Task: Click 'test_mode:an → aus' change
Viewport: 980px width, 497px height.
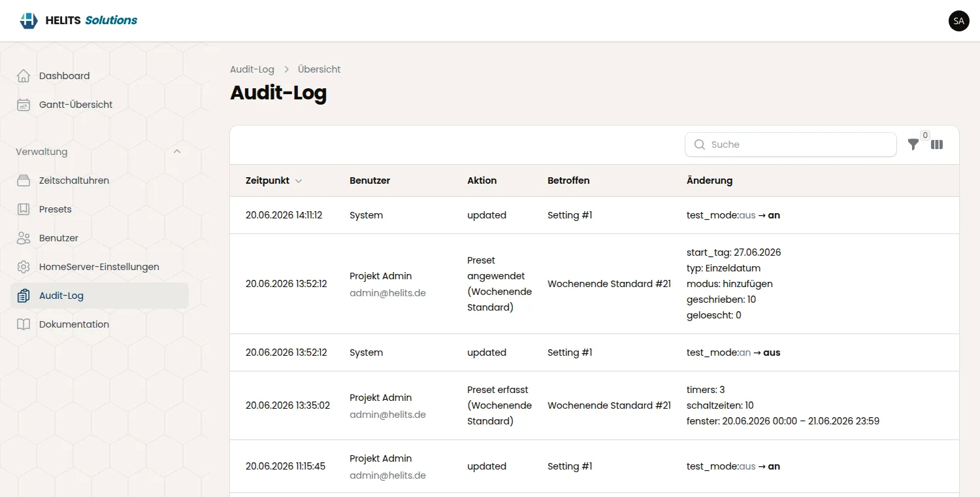Action: click(734, 352)
